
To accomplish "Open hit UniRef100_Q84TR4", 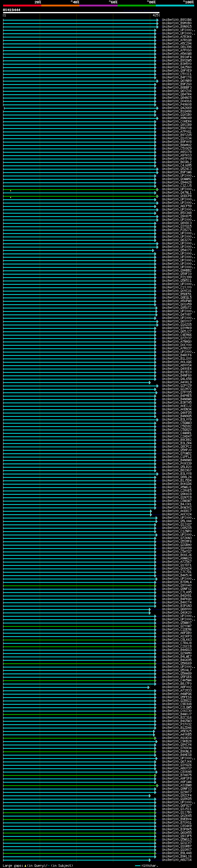I will [x=177, y=94].
